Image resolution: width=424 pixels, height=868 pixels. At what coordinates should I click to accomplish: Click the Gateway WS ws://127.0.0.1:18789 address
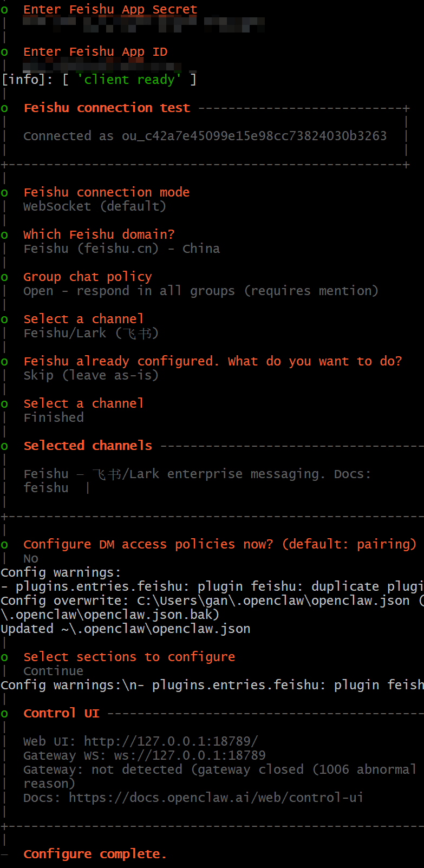(x=190, y=755)
